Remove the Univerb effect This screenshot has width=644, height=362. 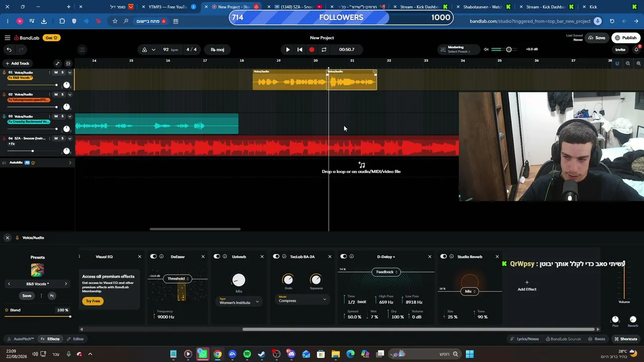pyautogui.click(x=262, y=256)
